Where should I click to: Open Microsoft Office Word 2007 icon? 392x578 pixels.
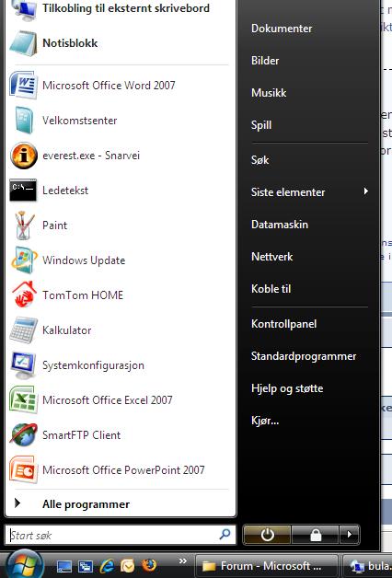(23, 86)
